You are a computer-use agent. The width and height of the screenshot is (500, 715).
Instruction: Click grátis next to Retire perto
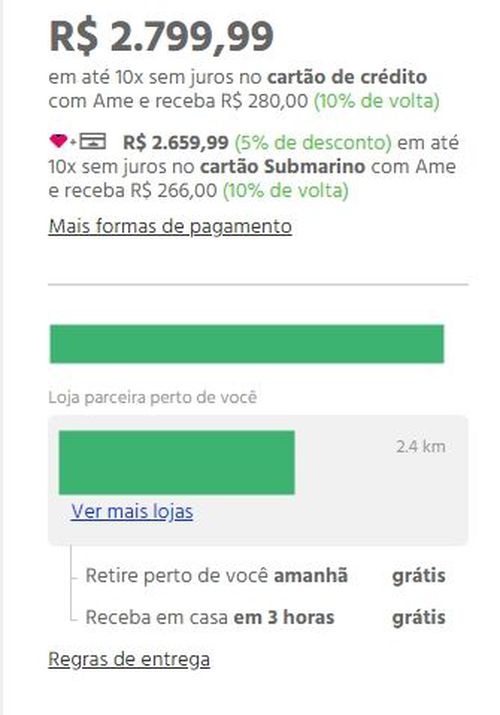[419, 575]
